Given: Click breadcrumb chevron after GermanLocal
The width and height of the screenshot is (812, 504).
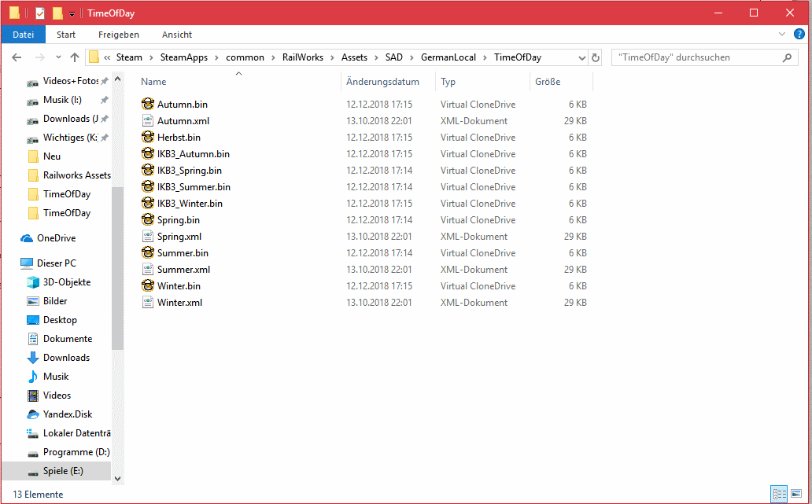Looking at the screenshot, I should click(x=485, y=57).
